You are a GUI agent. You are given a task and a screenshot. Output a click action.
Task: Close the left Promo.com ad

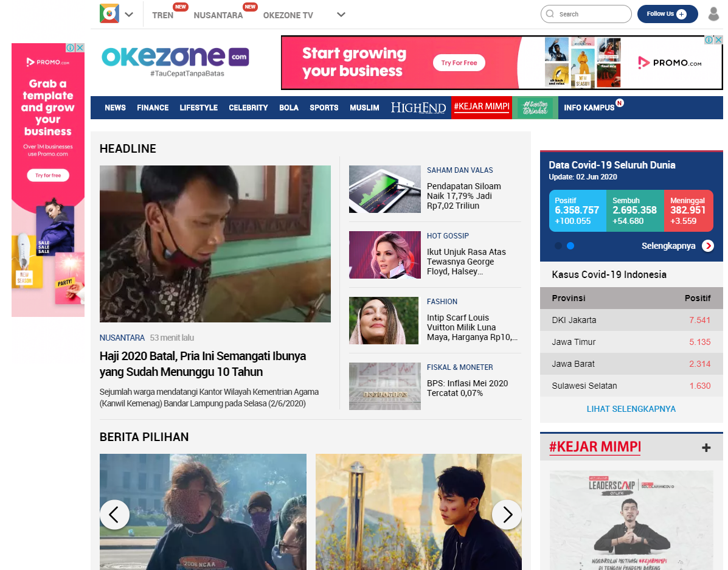80,47
